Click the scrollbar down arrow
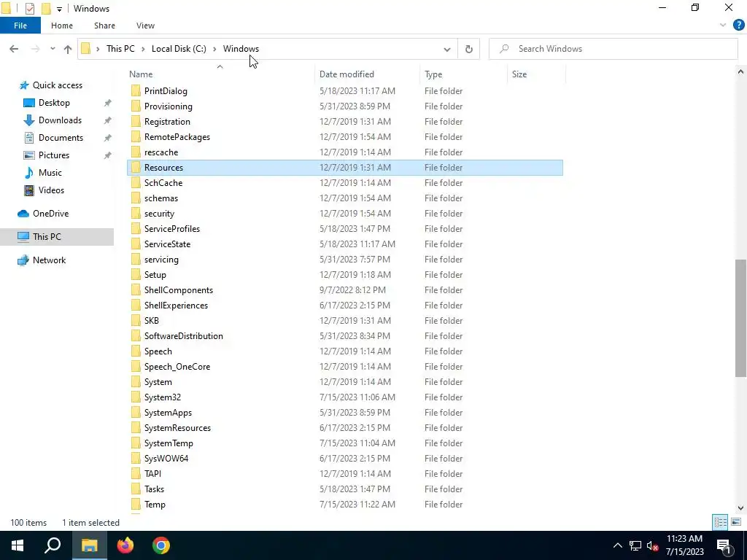 pyautogui.click(x=740, y=508)
